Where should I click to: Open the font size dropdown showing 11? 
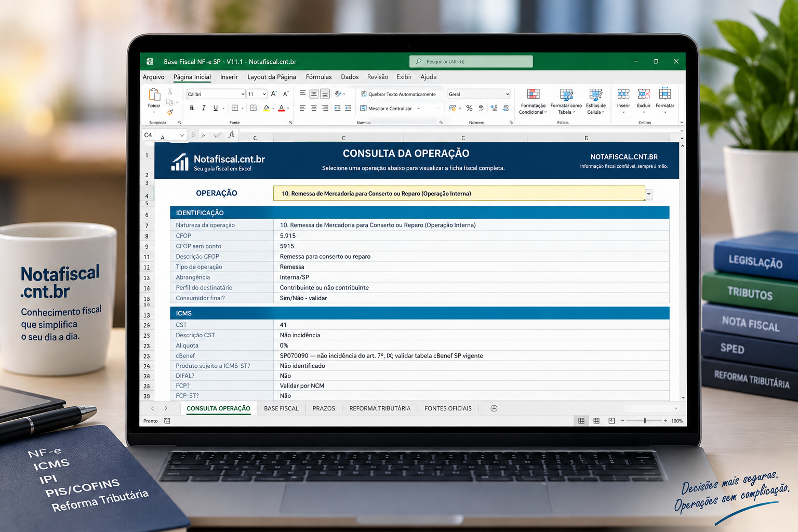264,94
